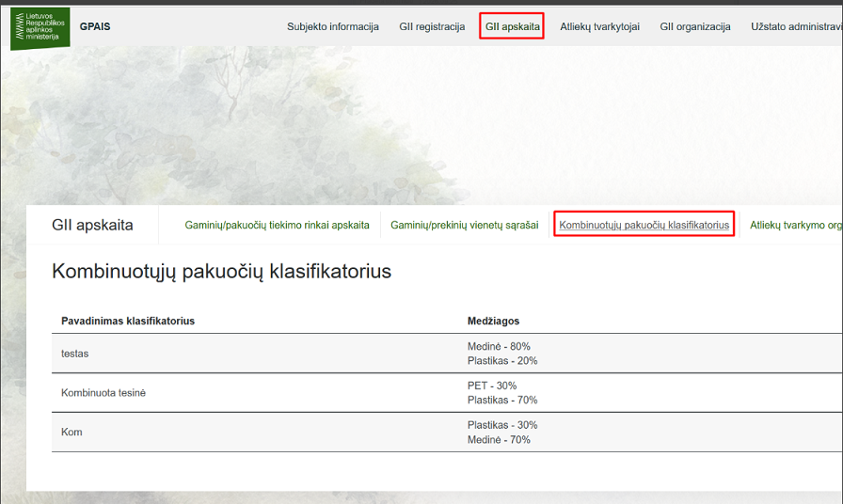Select the testas row name
Viewport: 843px width, 504px height.
pos(74,354)
